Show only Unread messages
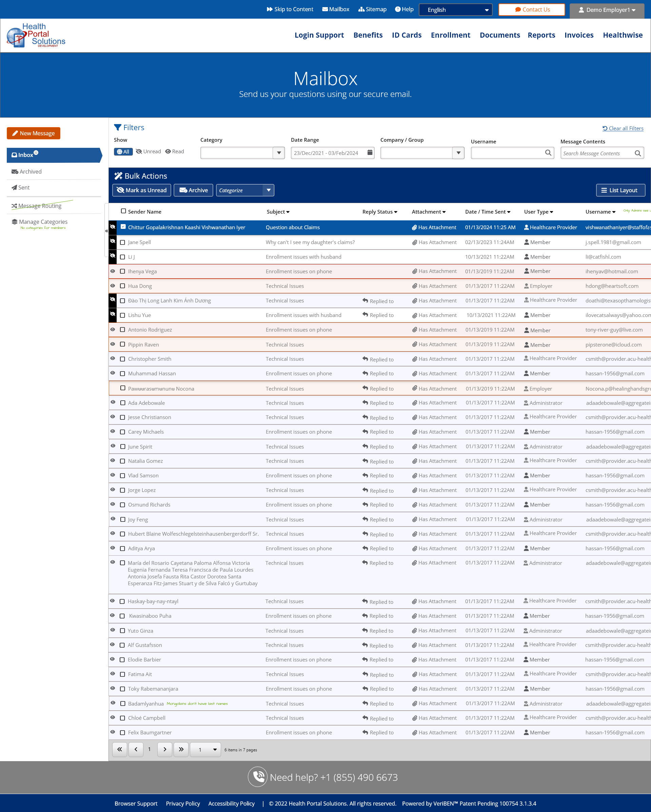Screen dimensions: 651x812 point(149,152)
